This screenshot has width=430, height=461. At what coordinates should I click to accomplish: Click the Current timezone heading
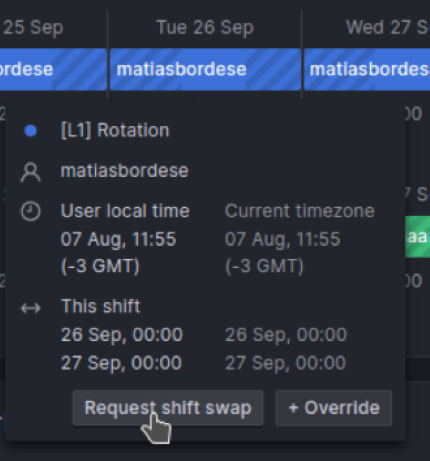pyautogui.click(x=300, y=211)
